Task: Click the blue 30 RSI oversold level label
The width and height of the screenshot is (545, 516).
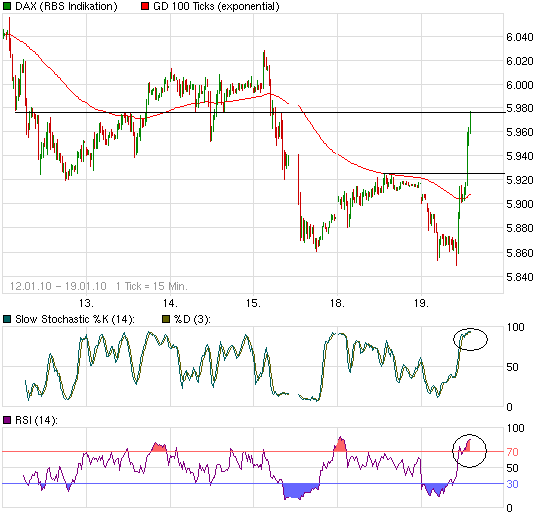Action: (x=512, y=484)
